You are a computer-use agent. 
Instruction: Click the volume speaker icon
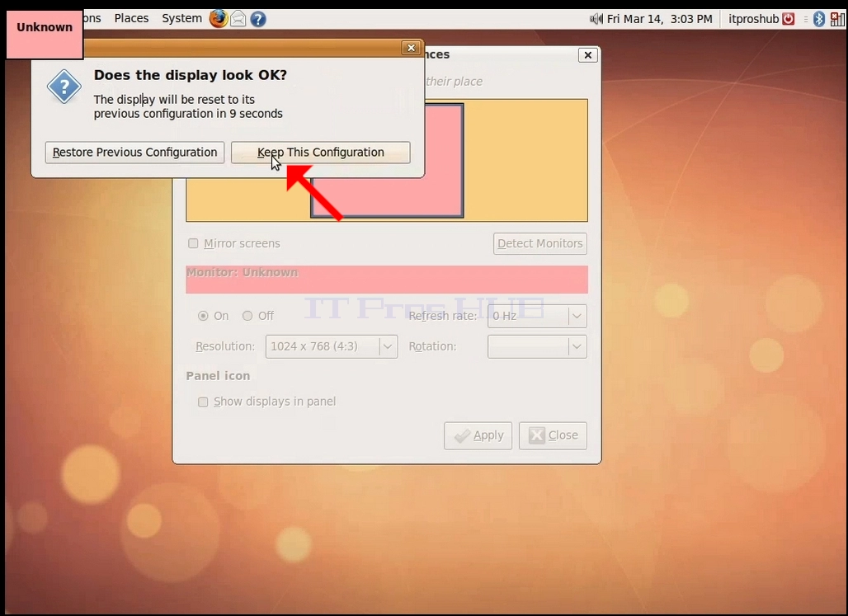[596, 19]
